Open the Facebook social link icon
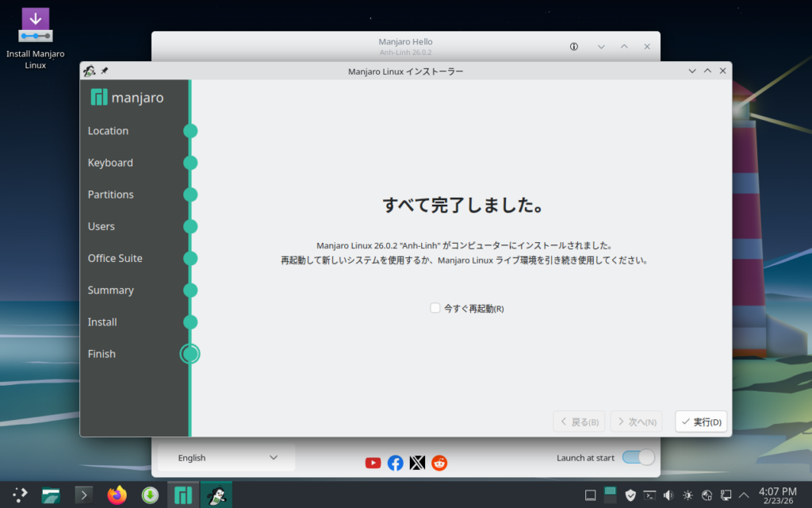Viewport: 812px width, 508px height. (x=395, y=463)
